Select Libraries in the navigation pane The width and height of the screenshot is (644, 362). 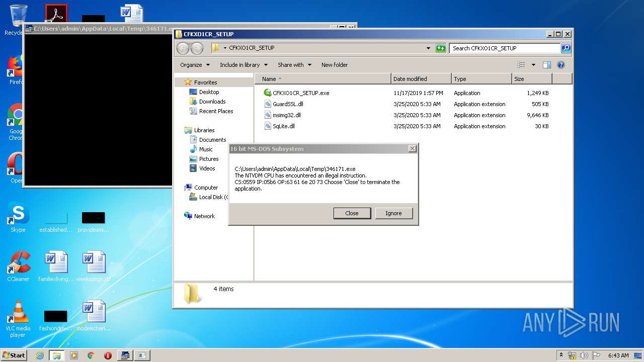(204, 130)
